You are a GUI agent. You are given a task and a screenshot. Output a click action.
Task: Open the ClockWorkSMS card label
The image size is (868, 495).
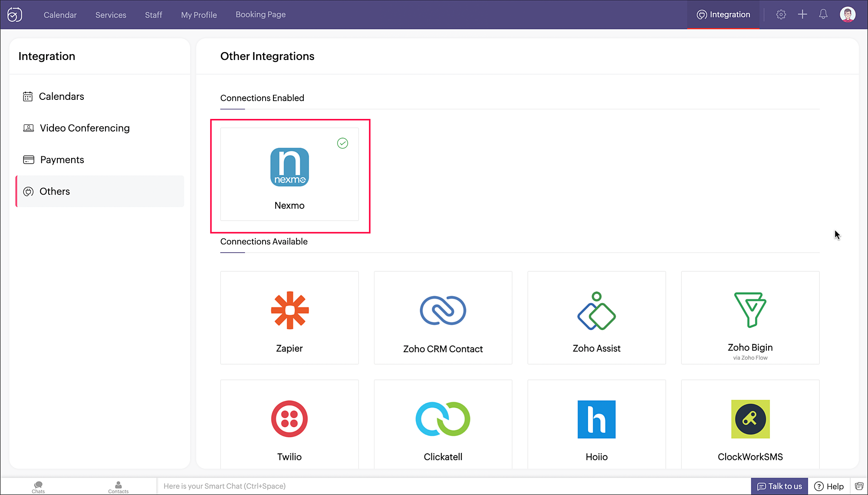(750, 457)
